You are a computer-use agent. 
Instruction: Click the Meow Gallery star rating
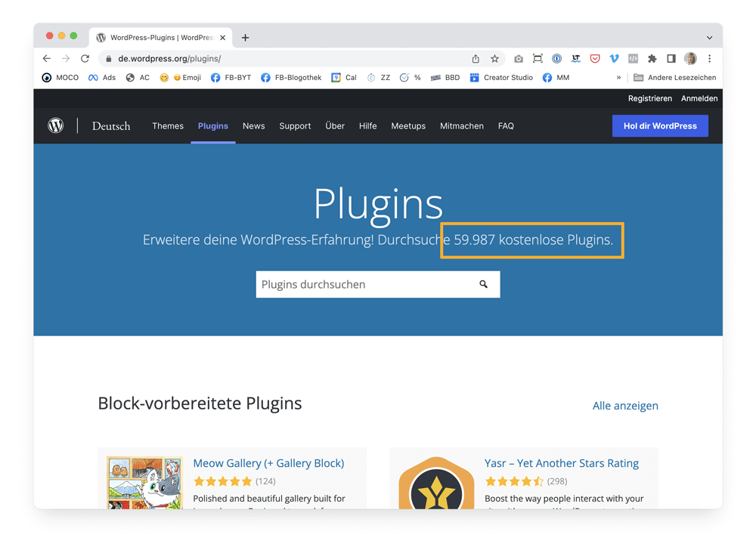coord(223,481)
